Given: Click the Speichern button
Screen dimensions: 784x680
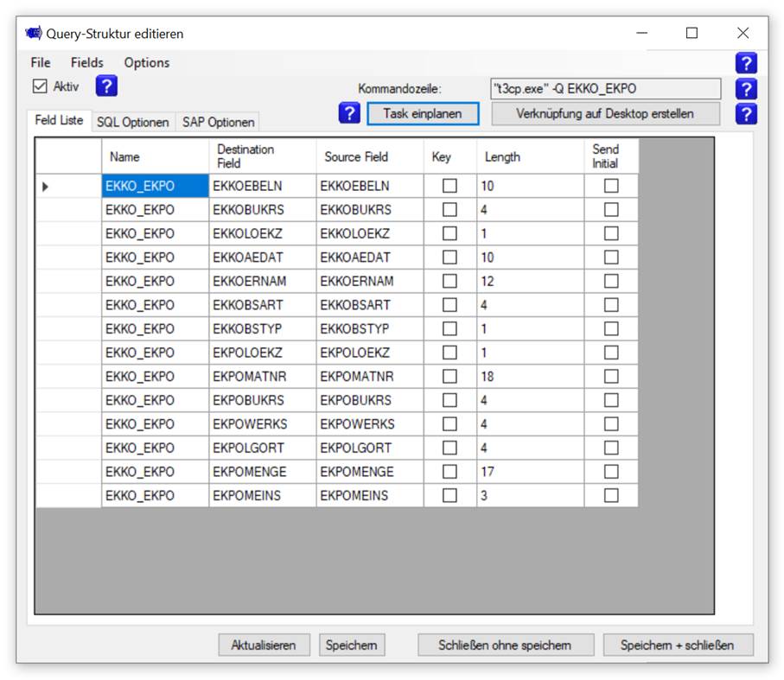Looking at the screenshot, I should (352, 645).
